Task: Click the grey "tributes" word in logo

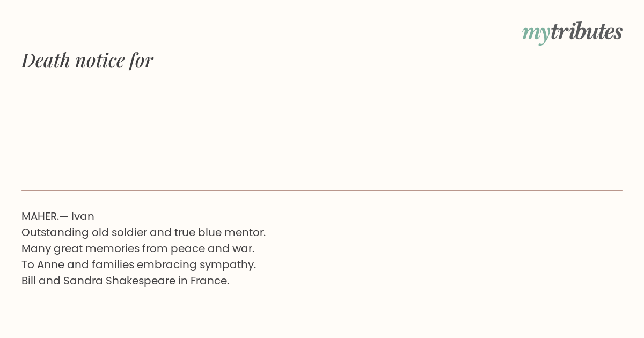Action: (587, 31)
